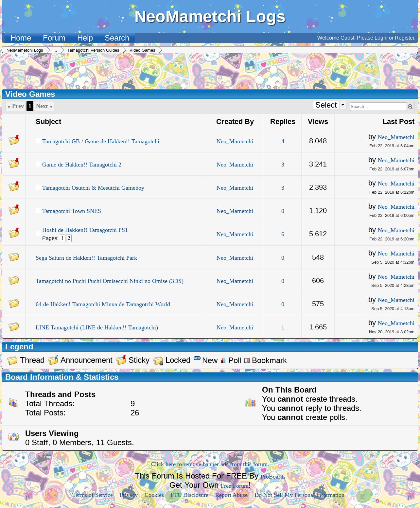Open the Home menu item
420x508 pixels.
click(21, 38)
